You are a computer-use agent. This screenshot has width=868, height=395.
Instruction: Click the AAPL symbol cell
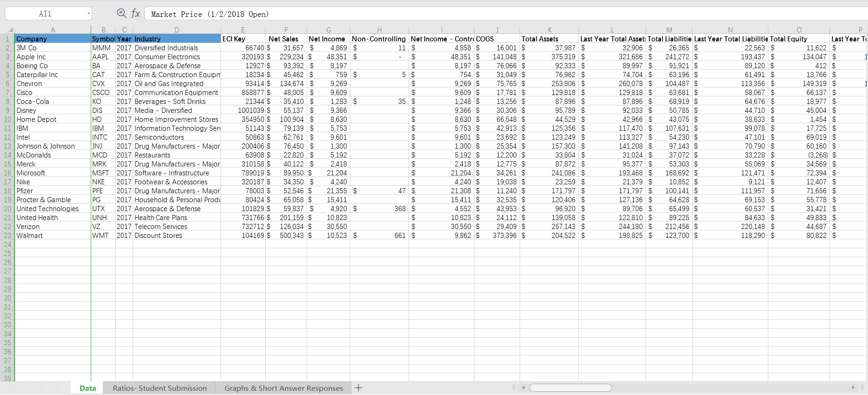click(x=103, y=56)
